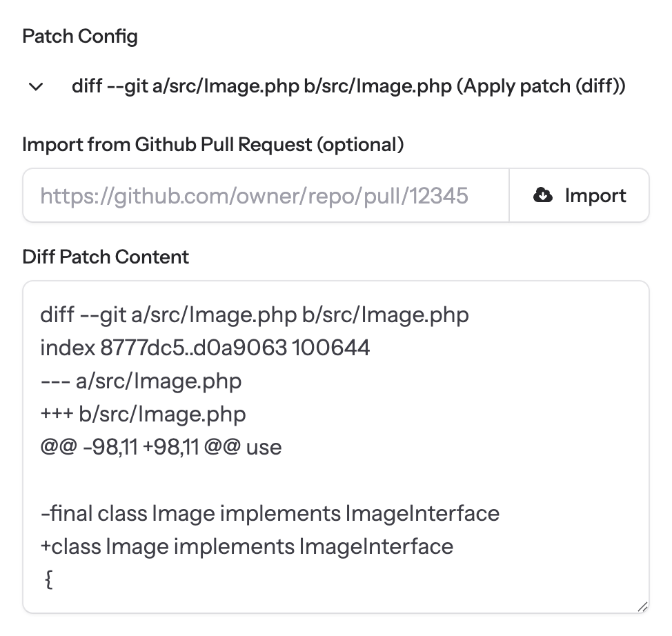Toggle the diff --git Image.php patch header
The width and height of the screenshot is (672, 636).
tap(326, 86)
